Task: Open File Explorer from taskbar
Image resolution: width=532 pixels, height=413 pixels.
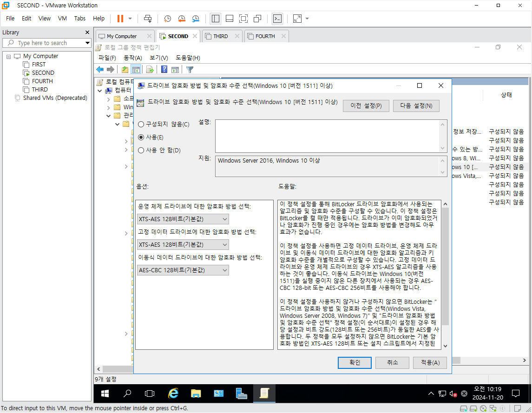Action: pyautogui.click(x=196, y=393)
